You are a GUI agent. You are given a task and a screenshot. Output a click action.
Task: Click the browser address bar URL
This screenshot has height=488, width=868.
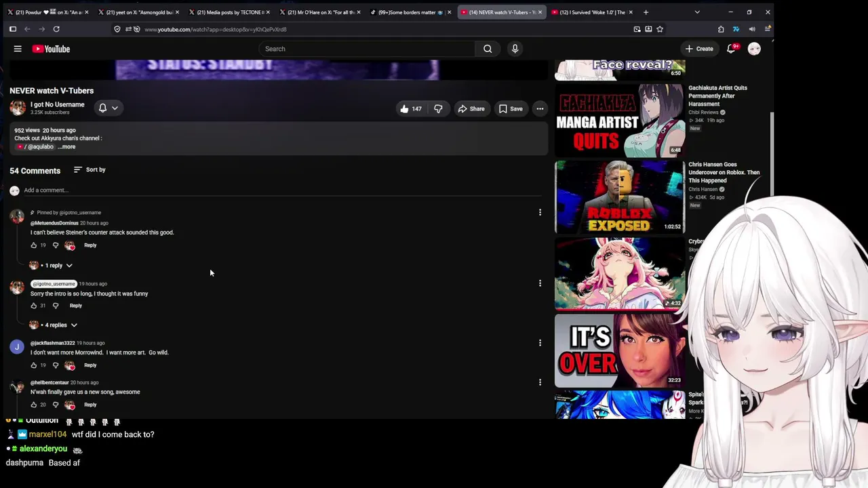point(216,29)
